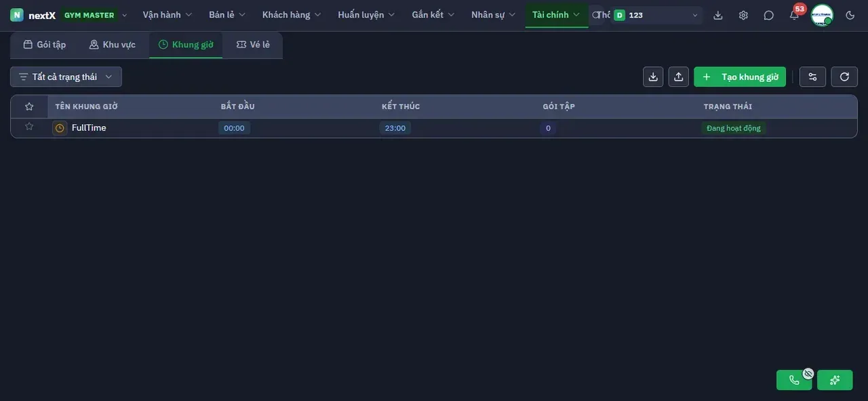
Task: Sort by the BẮT ĐẦU column header
Action: [x=238, y=106]
